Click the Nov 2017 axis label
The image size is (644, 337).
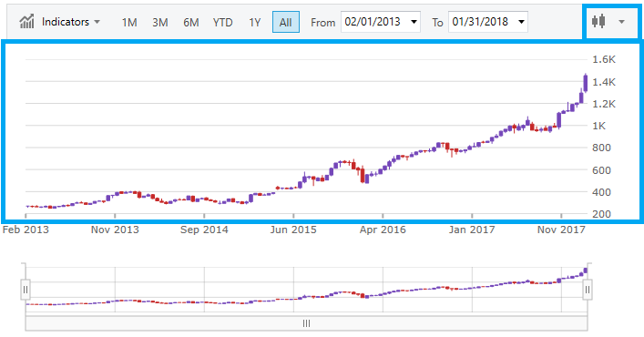point(561,230)
